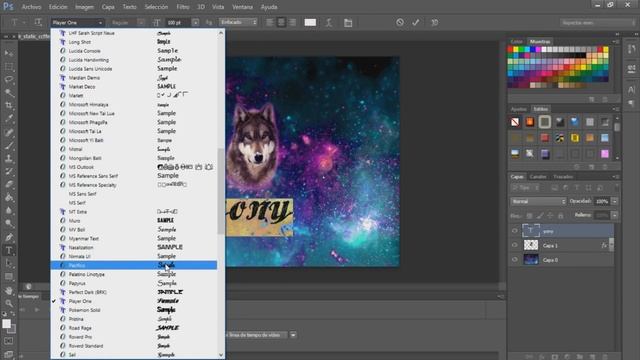
Task: Select the Pen tool
Action: point(9,237)
